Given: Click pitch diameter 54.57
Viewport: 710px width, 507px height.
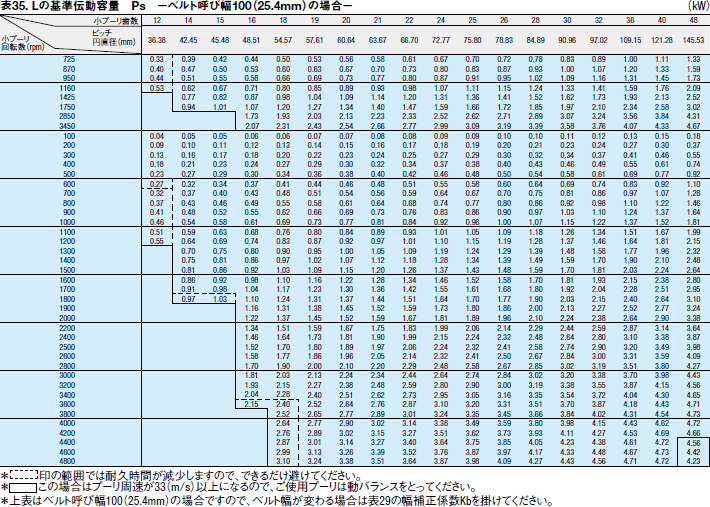Looking at the screenshot, I should (x=283, y=40).
